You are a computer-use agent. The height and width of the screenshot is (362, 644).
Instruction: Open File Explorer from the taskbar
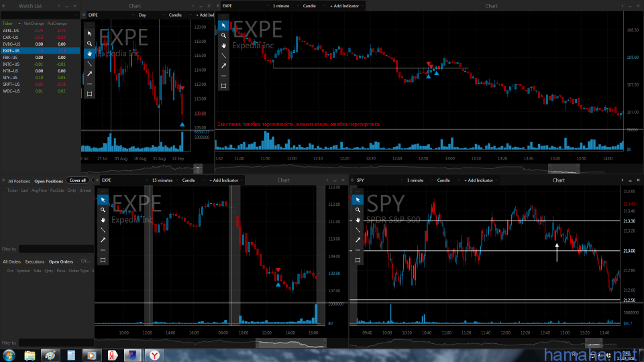click(30, 355)
